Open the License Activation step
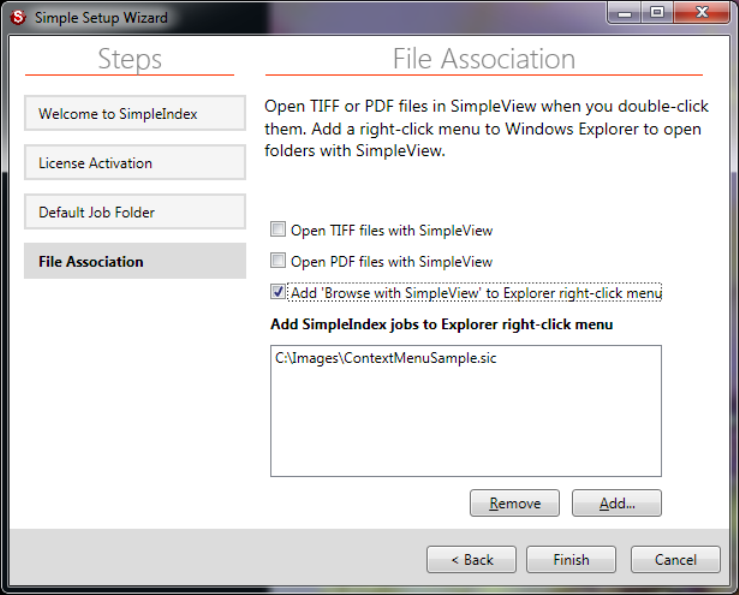 click(x=135, y=163)
